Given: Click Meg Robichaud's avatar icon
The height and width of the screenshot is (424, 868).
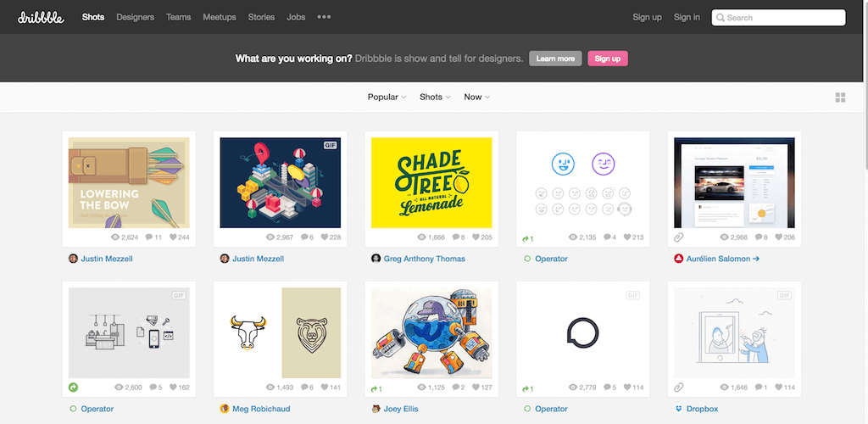Looking at the screenshot, I should pyautogui.click(x=225, y=409).
